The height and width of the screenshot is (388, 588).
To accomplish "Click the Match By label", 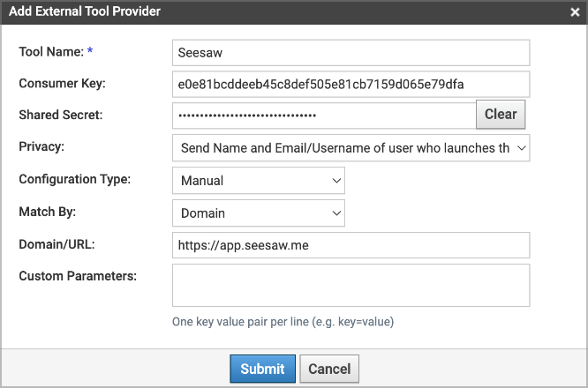I will pyautogui.click(x=48, y=212).
